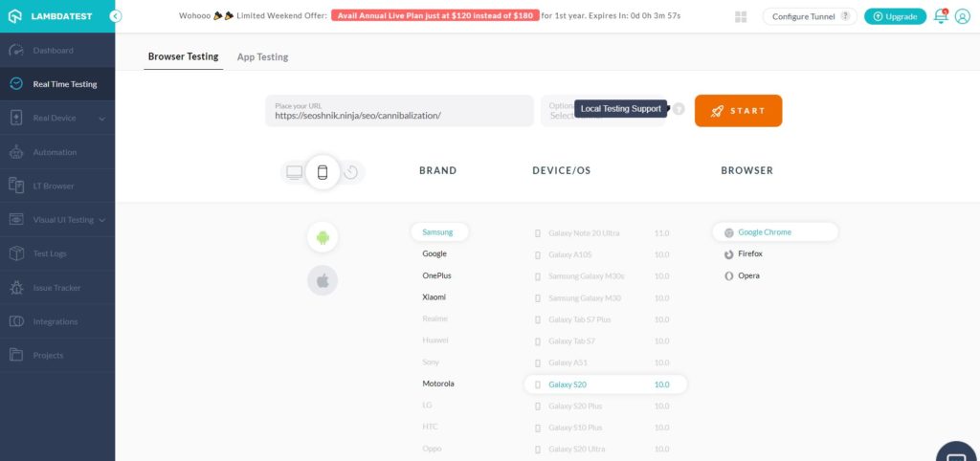Screen dimensions: 980x461
Task: Click the annual plan offer banner
Action: coord(435,15)
